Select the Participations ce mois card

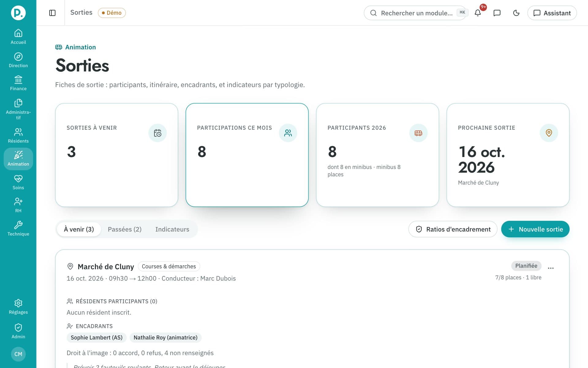[247, 155]
